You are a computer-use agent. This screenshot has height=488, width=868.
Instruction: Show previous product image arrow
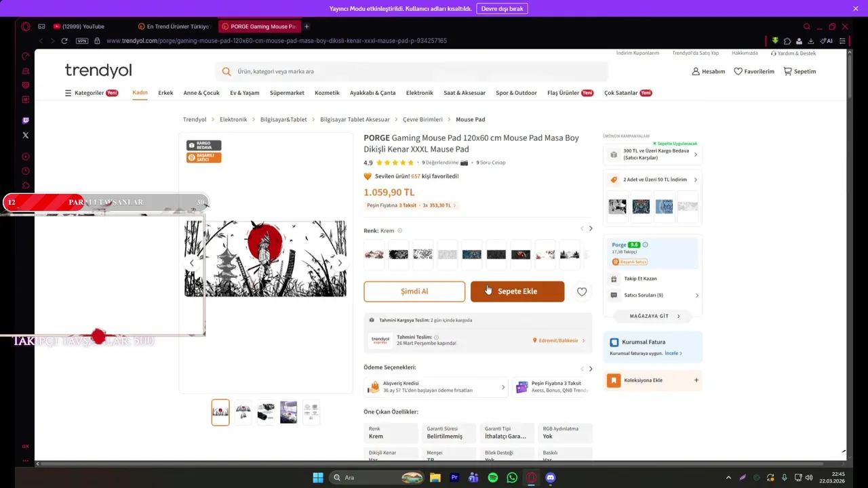coord(192,263)
